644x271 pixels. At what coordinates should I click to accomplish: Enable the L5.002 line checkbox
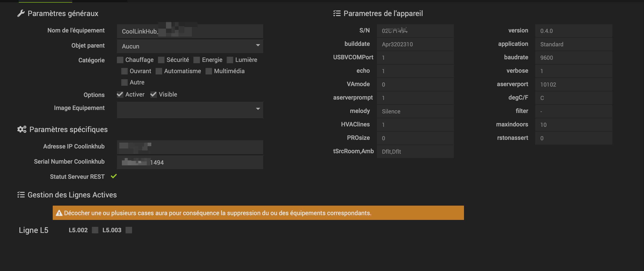(x=95, y=230)
